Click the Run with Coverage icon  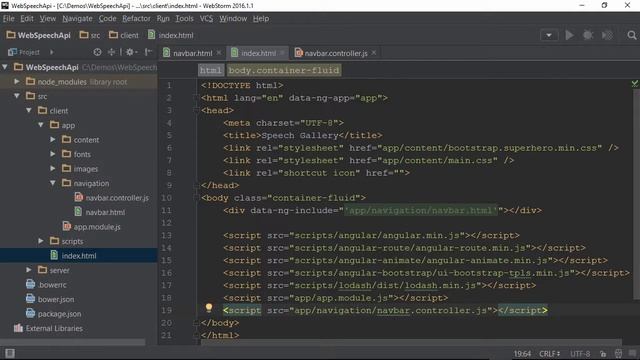tap(607, 36)
